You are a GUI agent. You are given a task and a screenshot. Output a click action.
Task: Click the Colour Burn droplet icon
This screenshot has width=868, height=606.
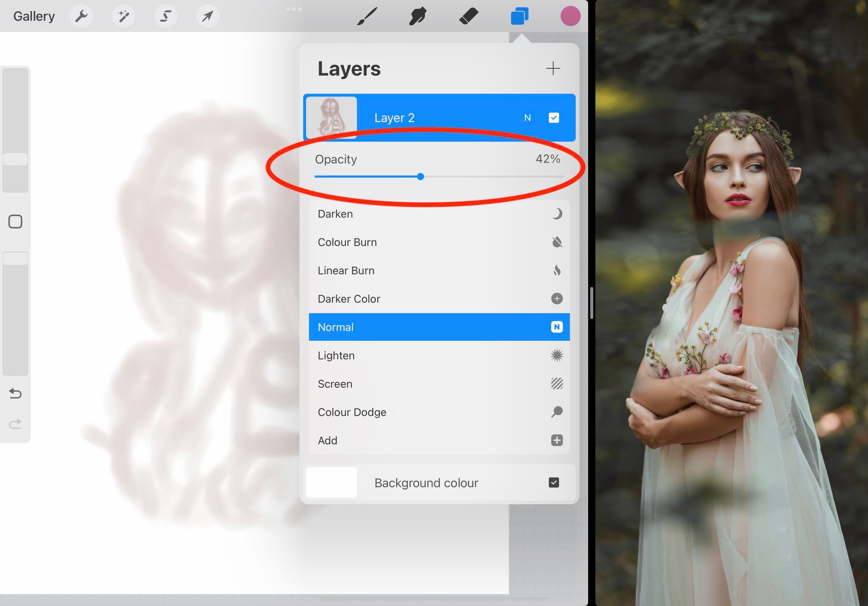(557, 242)
